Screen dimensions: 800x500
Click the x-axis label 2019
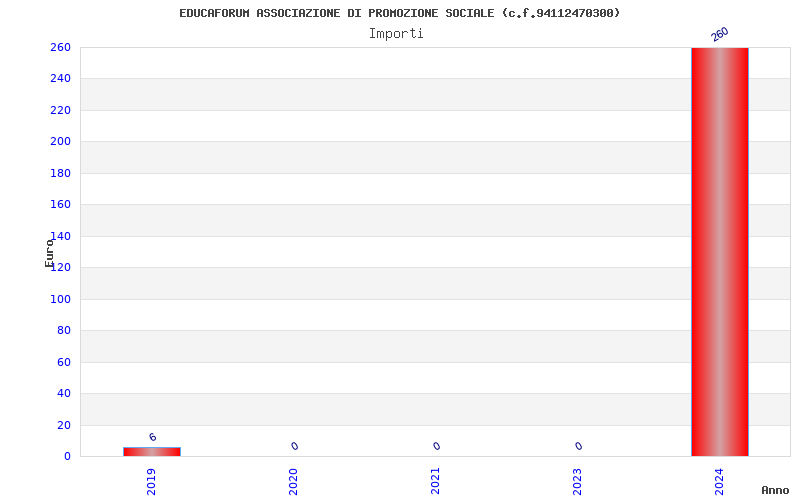pos(152,482)
